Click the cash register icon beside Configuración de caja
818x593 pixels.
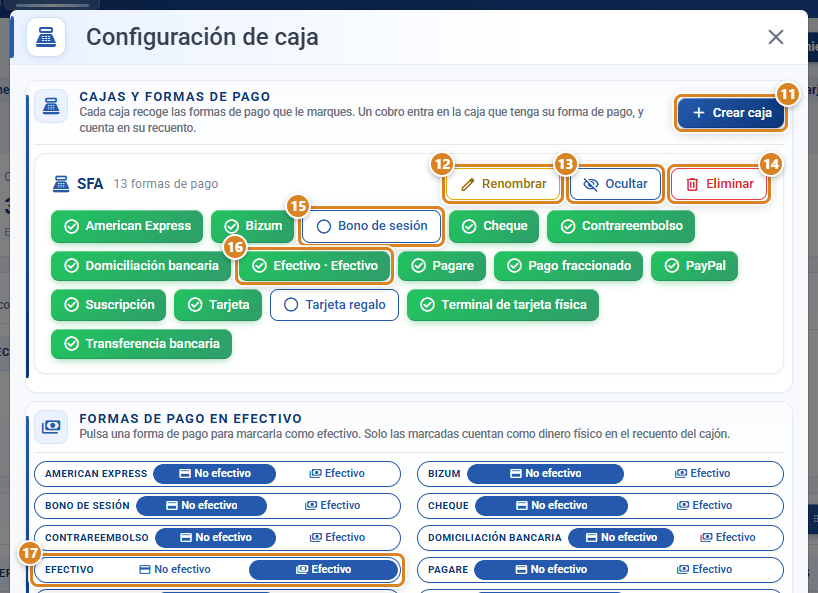pyautogui.click(x=46, y=37)
